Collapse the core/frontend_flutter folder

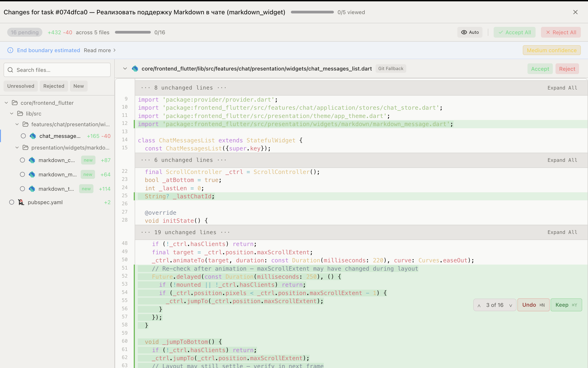click(x=6, y=103)
